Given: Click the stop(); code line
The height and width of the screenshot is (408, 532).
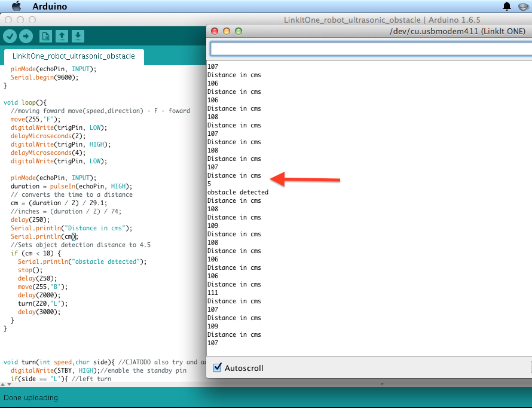Looking at the screenshot, I should 30,270.
